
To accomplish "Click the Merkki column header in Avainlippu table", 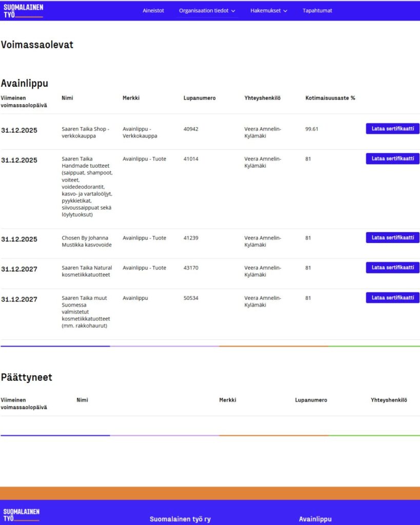I will [x=131, y=98].
